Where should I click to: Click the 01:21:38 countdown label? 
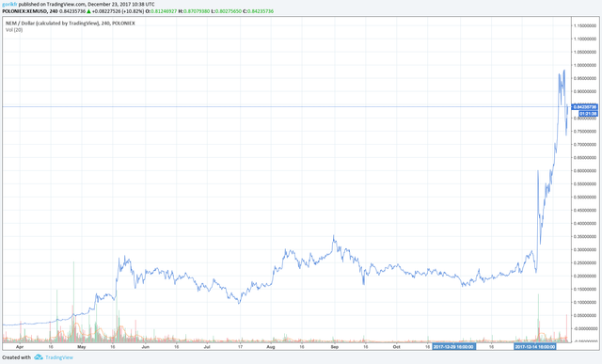pos(588,114)
